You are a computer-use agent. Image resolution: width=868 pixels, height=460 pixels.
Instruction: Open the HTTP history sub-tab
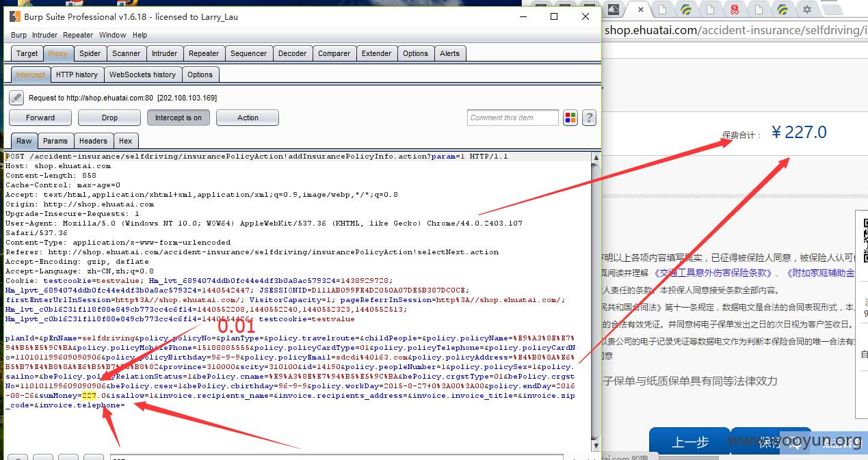click(x=77, y=75)
